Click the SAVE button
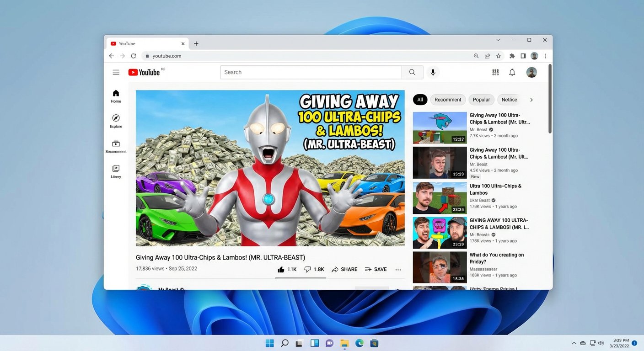Image resolution: width=644 pixels, height=351 pixels. [376, 270]
